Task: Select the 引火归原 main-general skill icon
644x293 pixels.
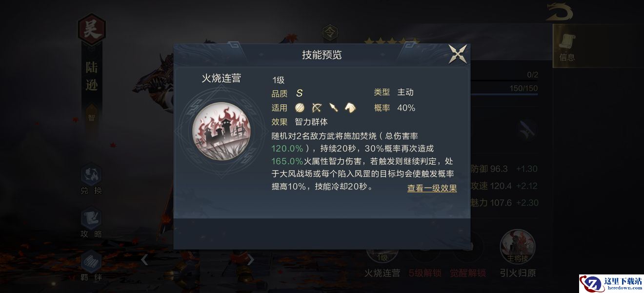Action: (518, 247)
